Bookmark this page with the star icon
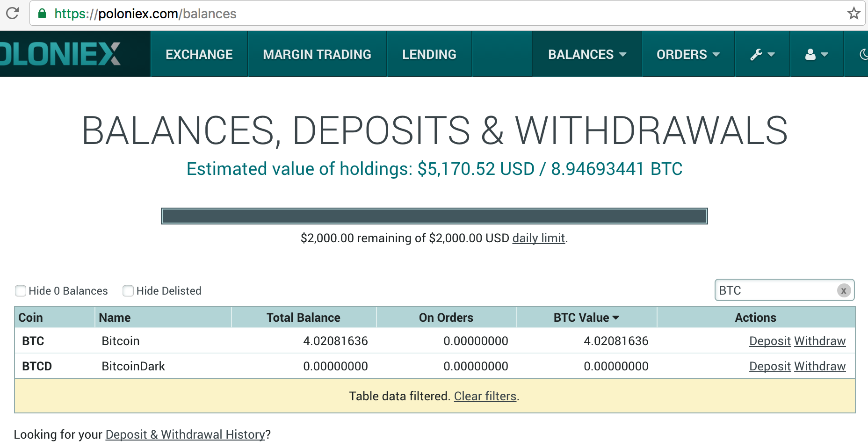Viewport: 868px width, 448px height. pyautogui.click(x=854, y=13)
